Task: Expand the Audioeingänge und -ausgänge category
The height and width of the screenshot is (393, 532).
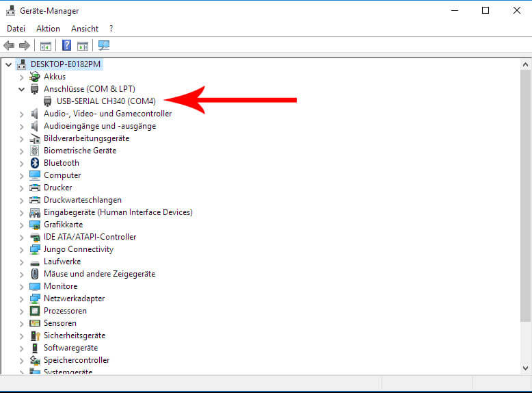Action: point(21,127)
